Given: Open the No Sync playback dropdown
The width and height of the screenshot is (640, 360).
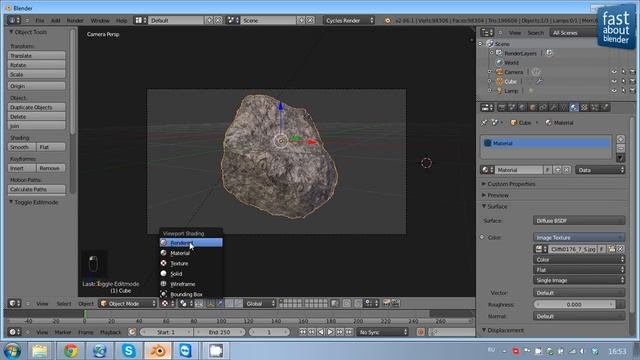Looking at the screenshot, I should coord(382,332).
